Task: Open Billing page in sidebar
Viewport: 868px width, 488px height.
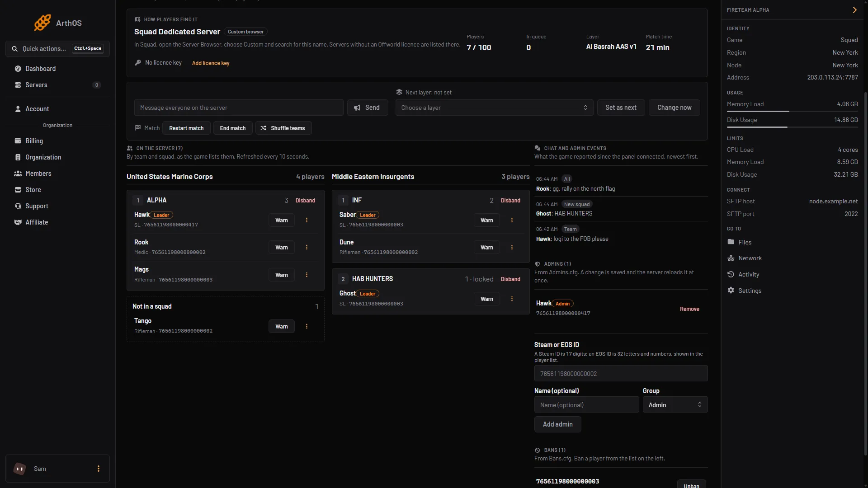Action: click(57, 141)
